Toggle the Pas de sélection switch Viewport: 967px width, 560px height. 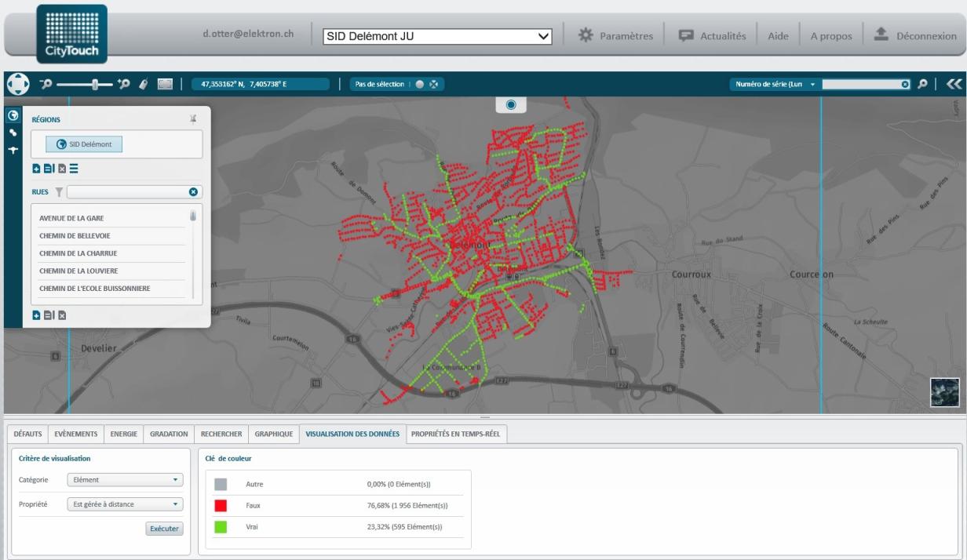coord(419,84)
